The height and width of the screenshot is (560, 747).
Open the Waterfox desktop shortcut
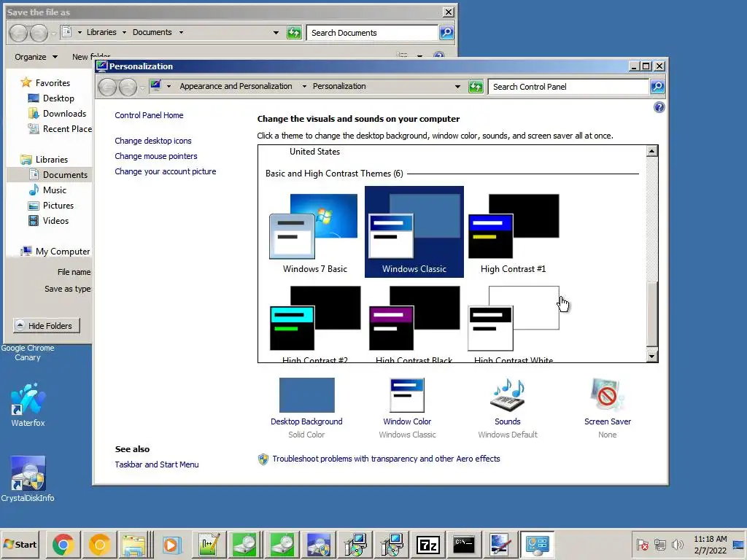(28, 405)
